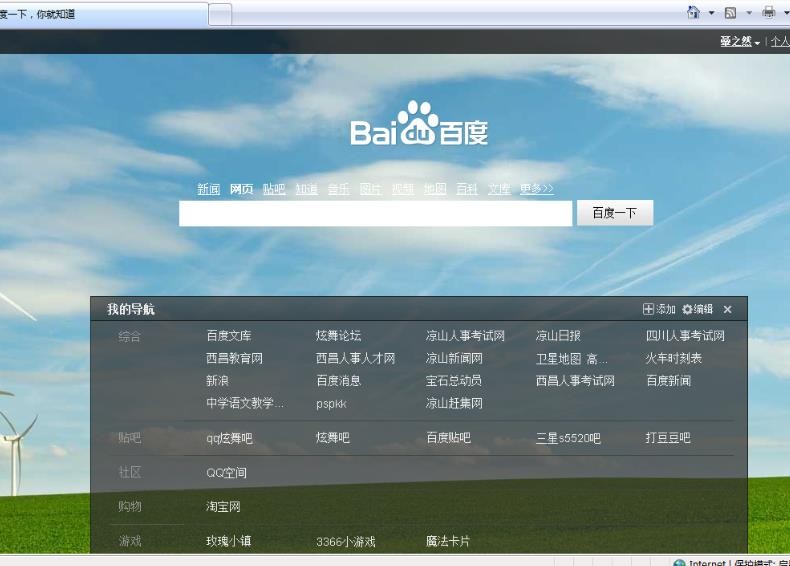Click the 编辑 gear to edit navigation
The height and width of the screenshot is (566, 790).
[x=697, y=309]
